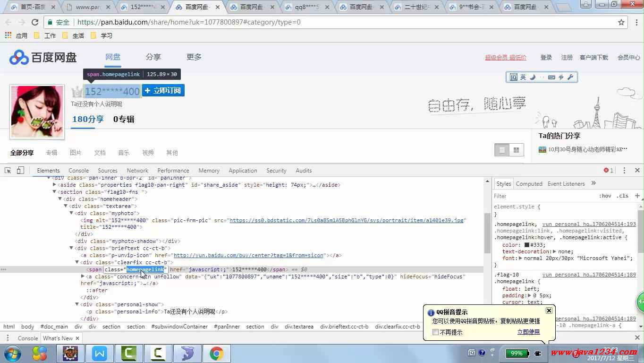Open the 应用 apps shortcut in bookmarks bar
644x363 pixels.
click(17, 35)
